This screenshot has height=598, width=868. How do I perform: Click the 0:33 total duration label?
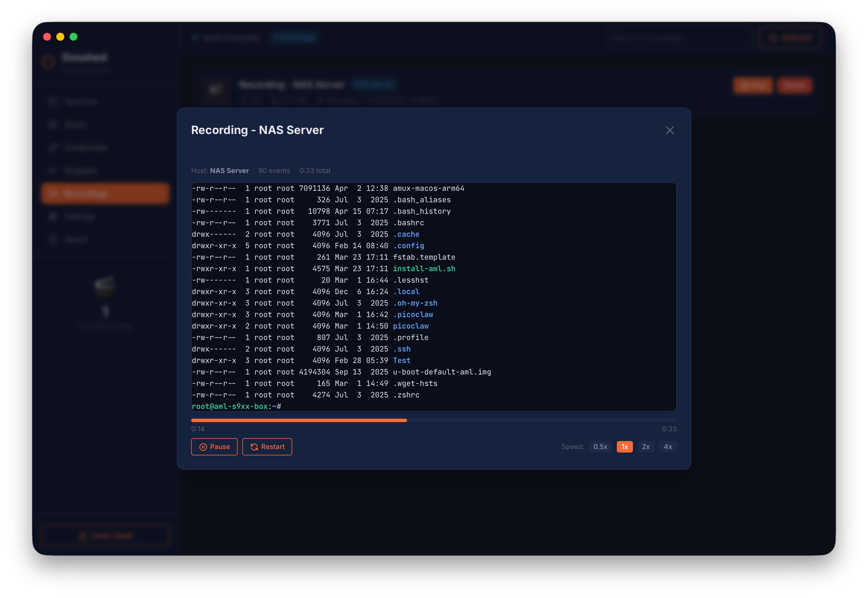pos(314,170)
